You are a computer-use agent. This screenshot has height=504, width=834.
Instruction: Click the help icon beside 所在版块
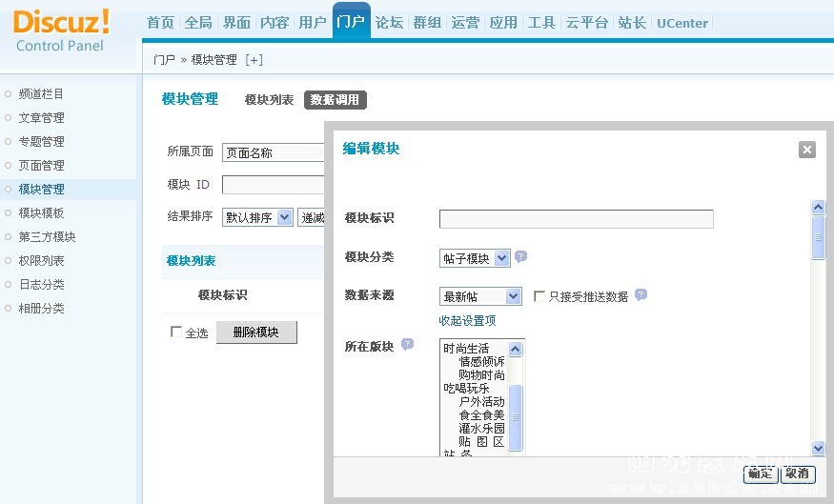407,345
